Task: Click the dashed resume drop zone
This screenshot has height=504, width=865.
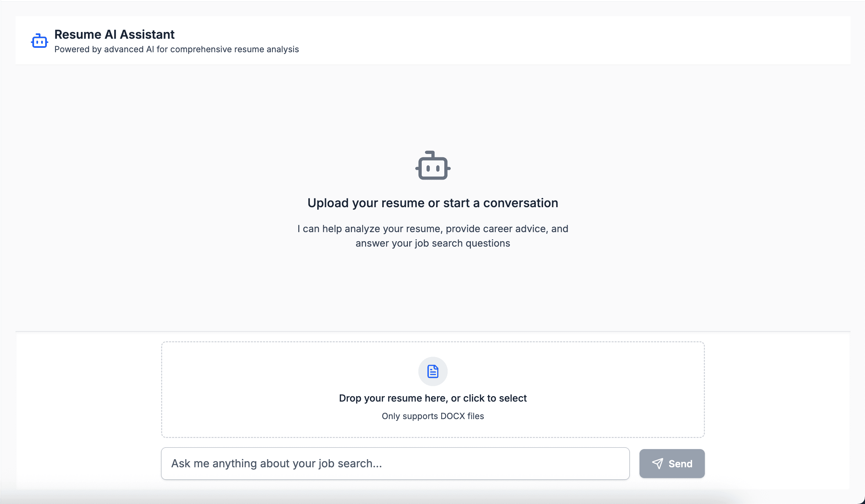Action: (433, 390)
